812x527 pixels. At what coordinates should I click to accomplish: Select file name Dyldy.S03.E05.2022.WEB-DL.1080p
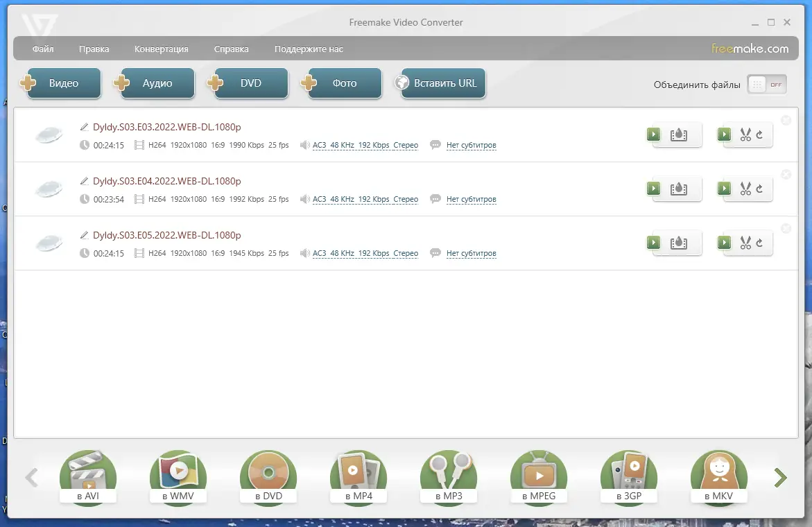click(166, 235)
